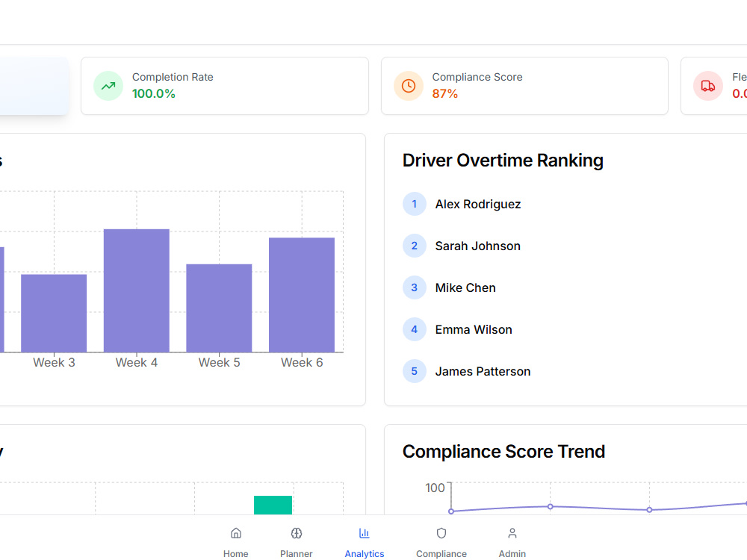Click the Admin person icon
This screenshot has height=560, width=747.
click(x=512, y=533)
